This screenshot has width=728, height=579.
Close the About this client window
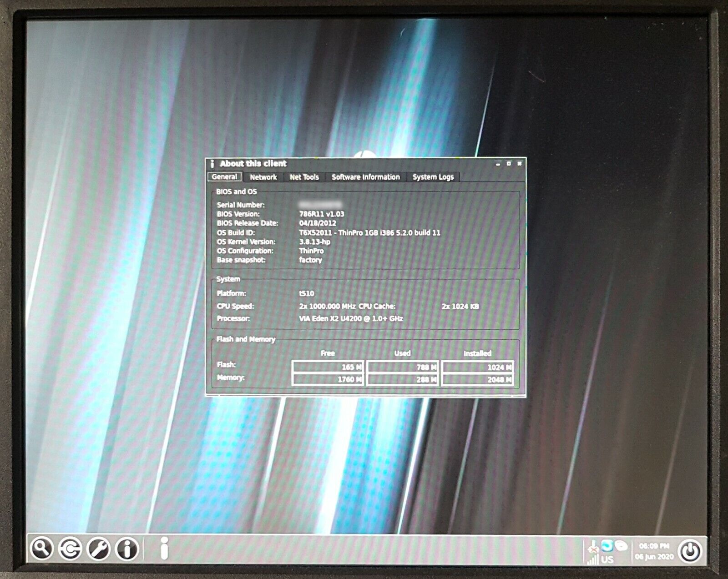pos(519,164)
